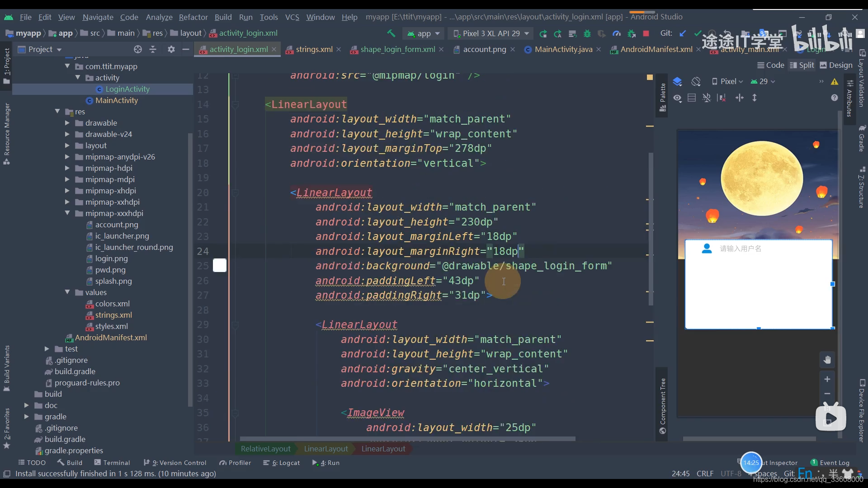This screenshot has height=488, width=868.
Task: Toggle the Device File Explorer tool window
Action: (x=862, y=410)
